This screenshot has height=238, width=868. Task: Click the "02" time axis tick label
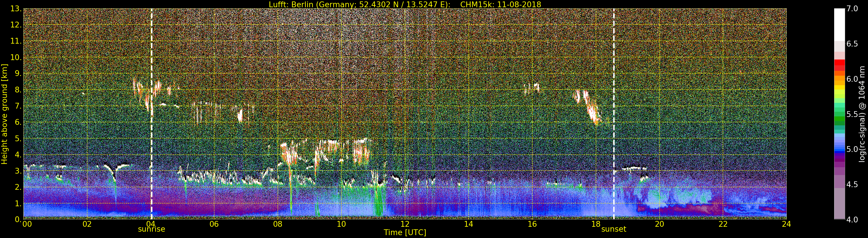(87, 224)
